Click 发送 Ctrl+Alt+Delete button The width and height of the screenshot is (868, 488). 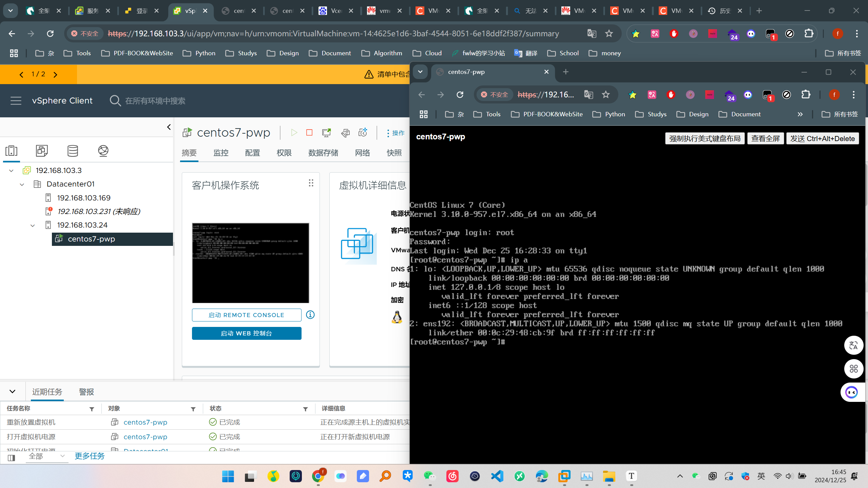822,138
